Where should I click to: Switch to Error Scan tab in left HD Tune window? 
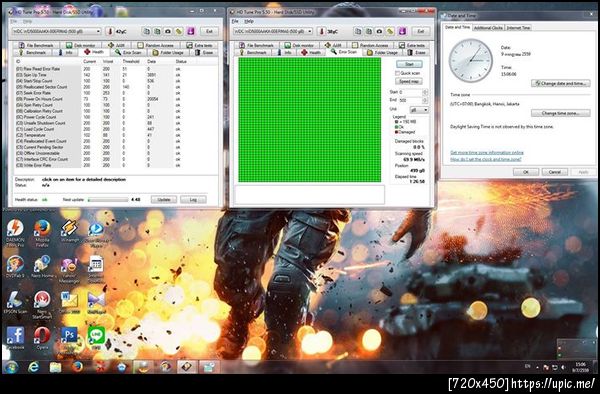129,52
